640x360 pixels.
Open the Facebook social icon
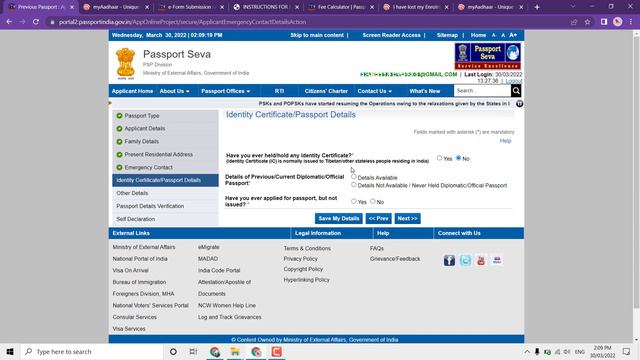(449, 260)
